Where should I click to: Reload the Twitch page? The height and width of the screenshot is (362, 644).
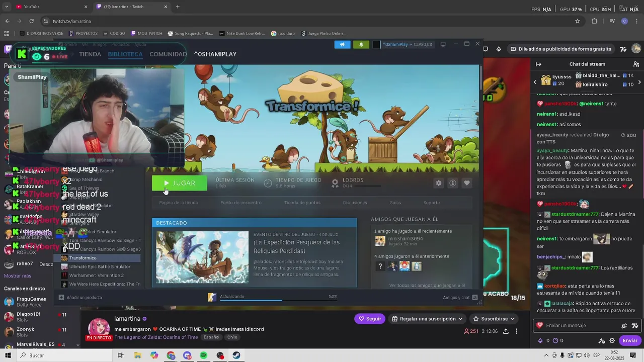pyautogui.click(x=31, y=21)
